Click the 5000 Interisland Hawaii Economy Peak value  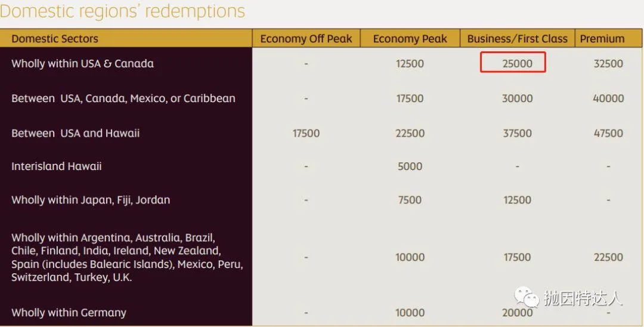(410, 166)
